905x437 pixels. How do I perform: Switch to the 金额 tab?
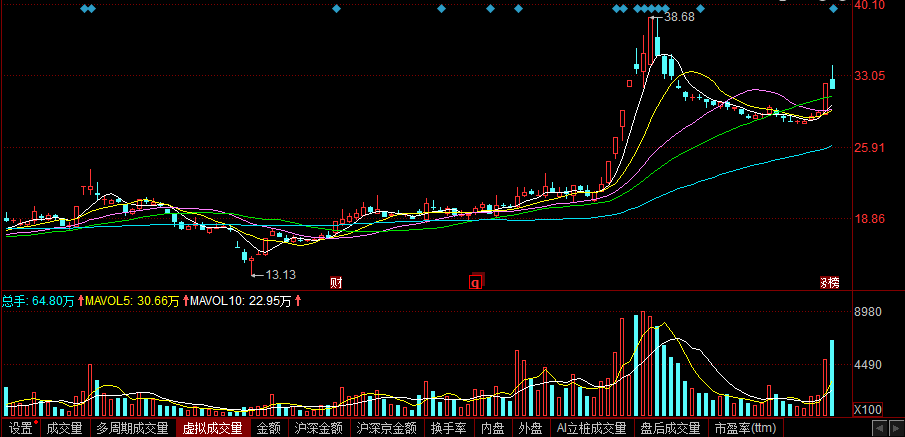click(268, 428)
